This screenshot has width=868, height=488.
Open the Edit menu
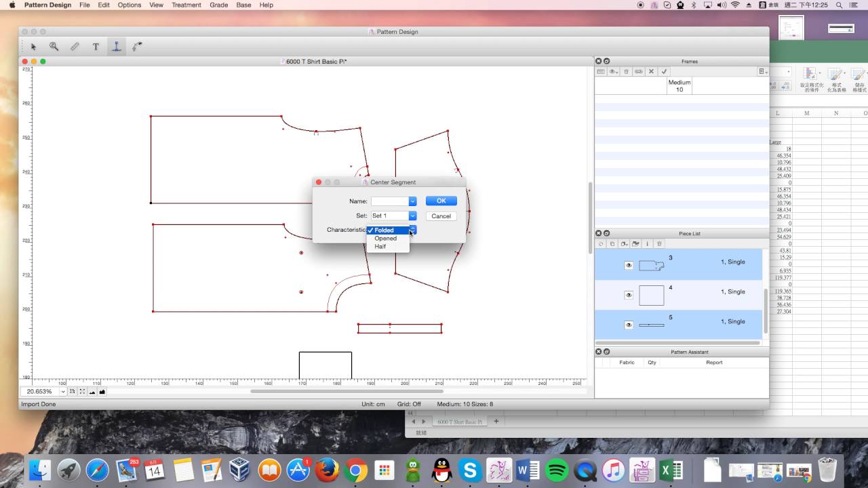point(104,5)
